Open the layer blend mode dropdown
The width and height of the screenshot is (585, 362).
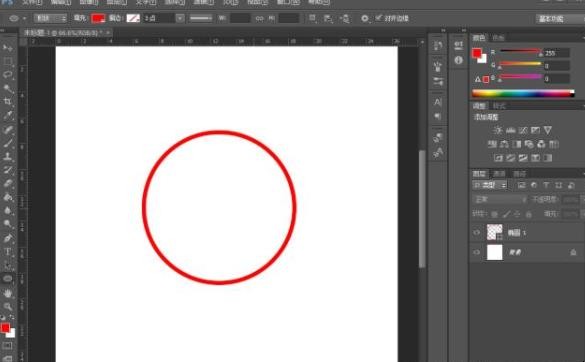[500, 199]
